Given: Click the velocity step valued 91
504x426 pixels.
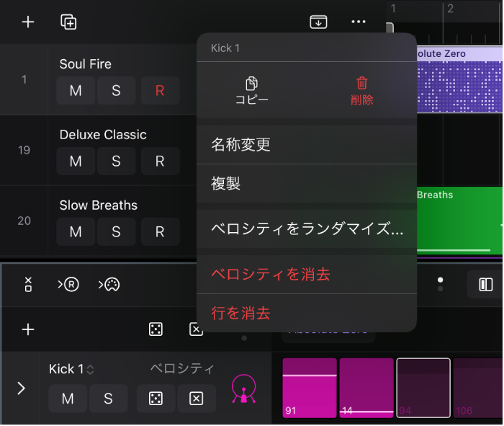Looking at the screenshot, I should click(310, 388).
